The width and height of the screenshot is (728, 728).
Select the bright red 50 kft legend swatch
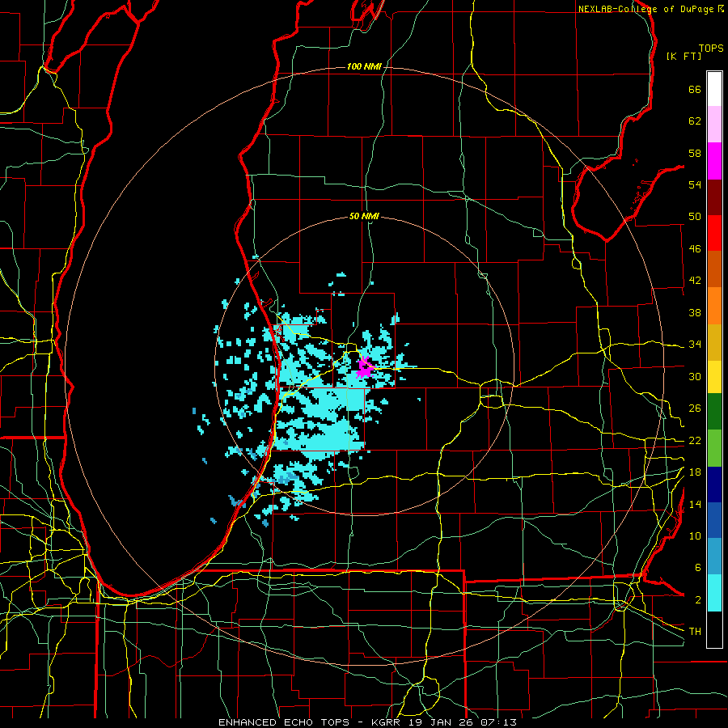(714, 233)
